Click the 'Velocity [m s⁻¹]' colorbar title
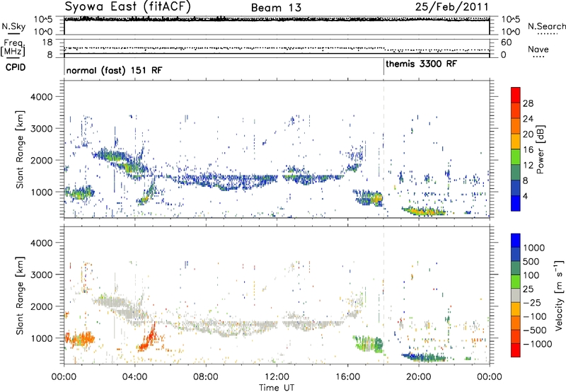The image size is (566, 392). tap(559, 295)
